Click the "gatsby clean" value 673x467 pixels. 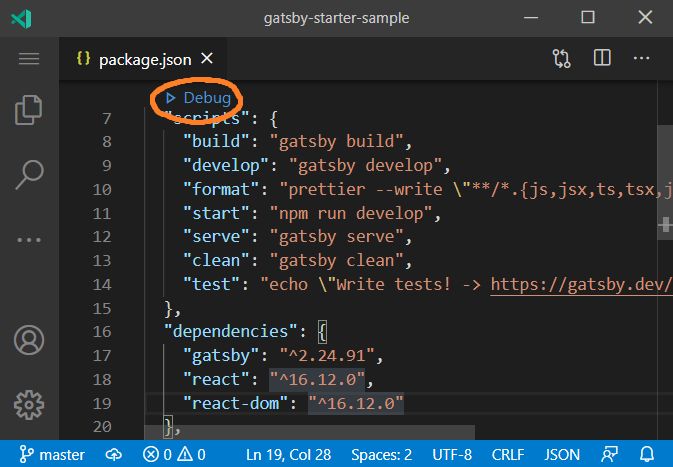point(336,261)
